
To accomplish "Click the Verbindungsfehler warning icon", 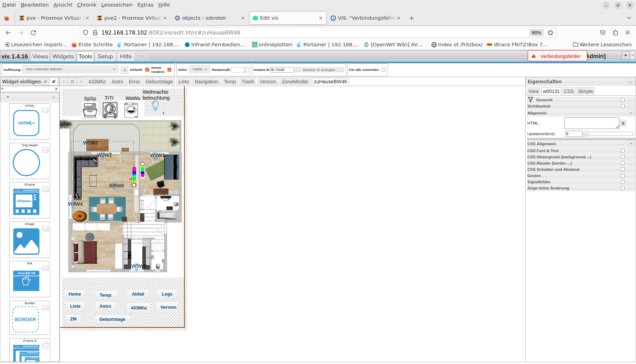I will [x=534, y=56].
